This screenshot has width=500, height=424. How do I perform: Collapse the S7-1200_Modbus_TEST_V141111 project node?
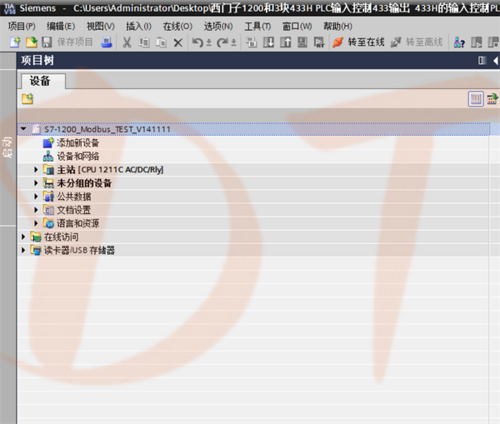(23, 129)
